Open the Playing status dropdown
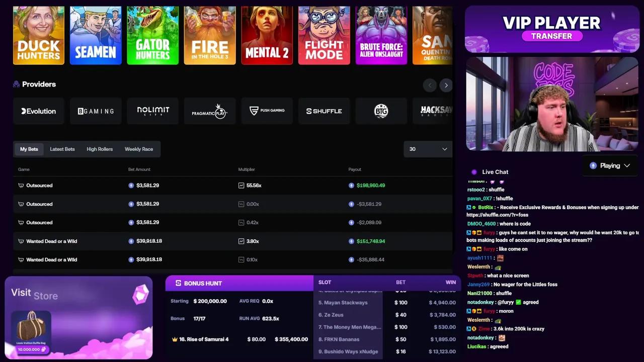The image size is (644, 362). tap(611, 165)
